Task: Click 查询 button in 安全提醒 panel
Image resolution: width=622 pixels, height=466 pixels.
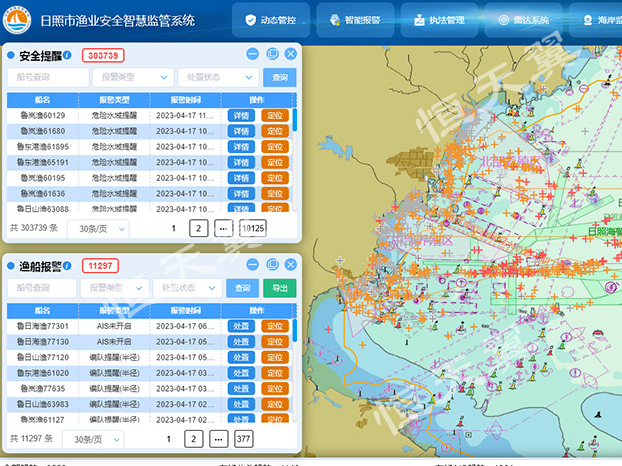Action: 279,77
